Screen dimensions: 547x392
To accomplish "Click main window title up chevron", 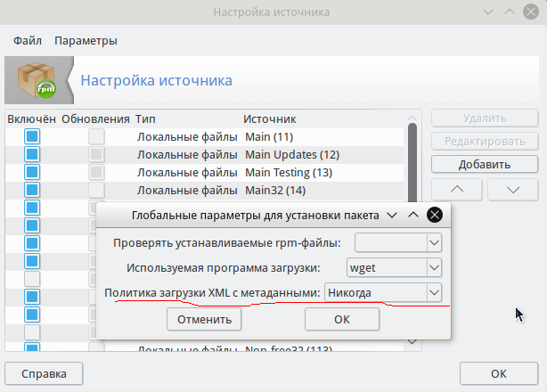I will [x=510, y=12].
